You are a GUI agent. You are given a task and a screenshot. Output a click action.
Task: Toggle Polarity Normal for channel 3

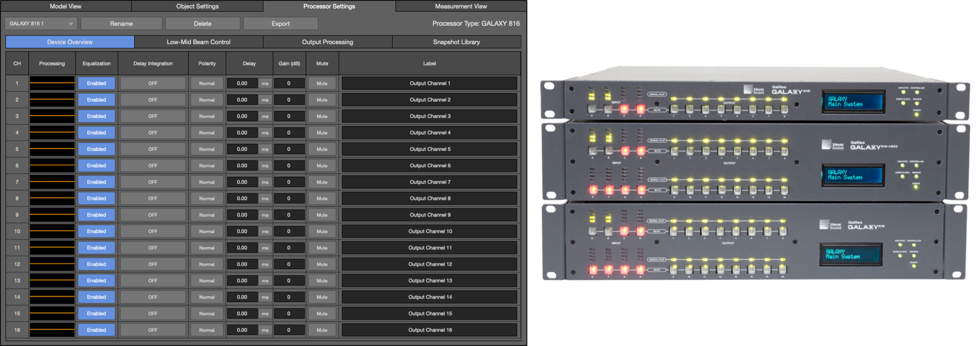click(207, 116)
